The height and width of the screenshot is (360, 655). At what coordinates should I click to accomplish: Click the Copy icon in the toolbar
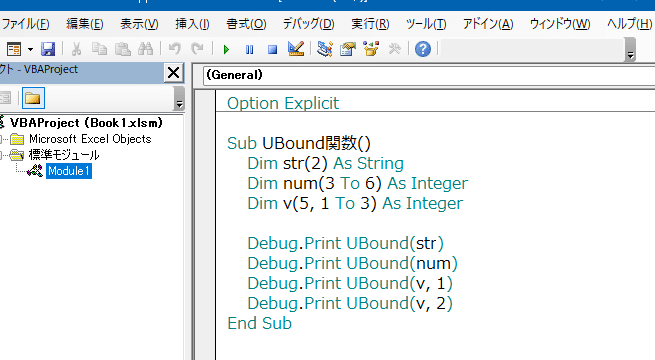pyautogui.click(x=99, y=49)
